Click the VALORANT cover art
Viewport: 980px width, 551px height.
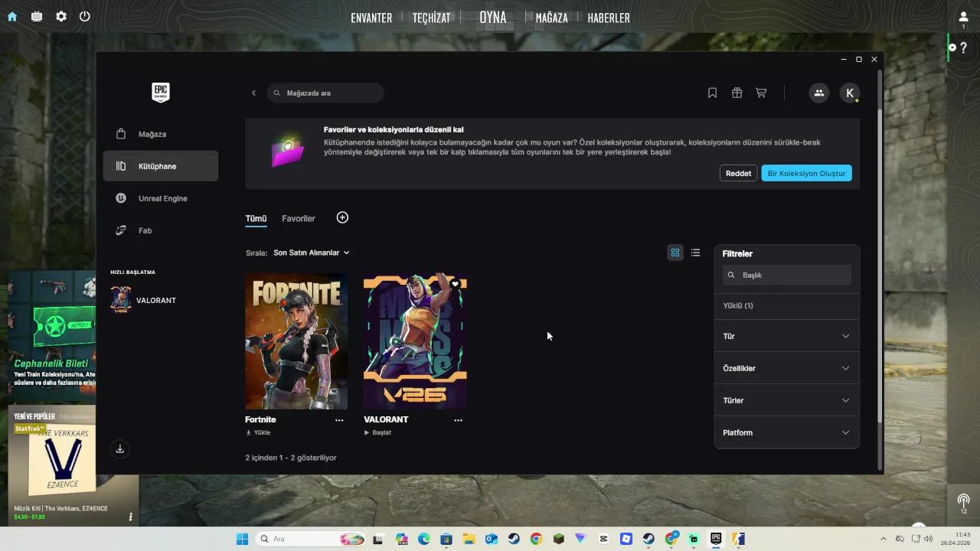[x=415, y=341]
